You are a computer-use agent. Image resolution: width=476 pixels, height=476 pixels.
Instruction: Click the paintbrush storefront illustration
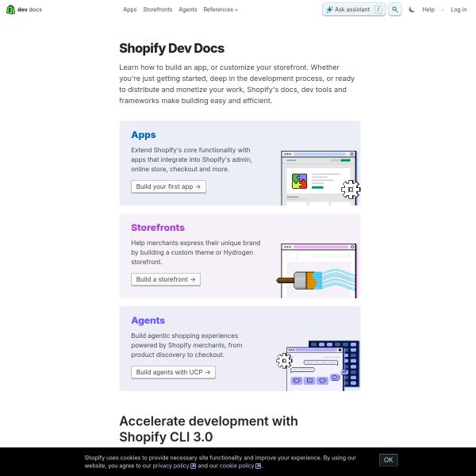coord(316,280)
